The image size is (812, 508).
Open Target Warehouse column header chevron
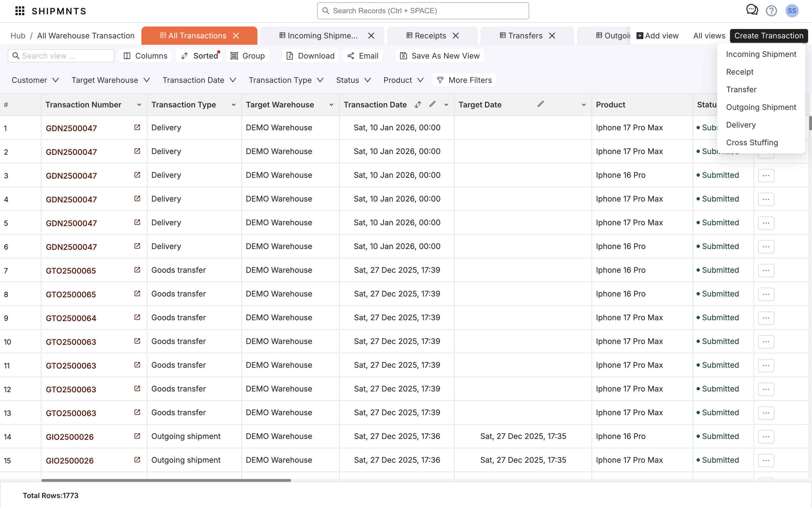[x=331, y=105]
